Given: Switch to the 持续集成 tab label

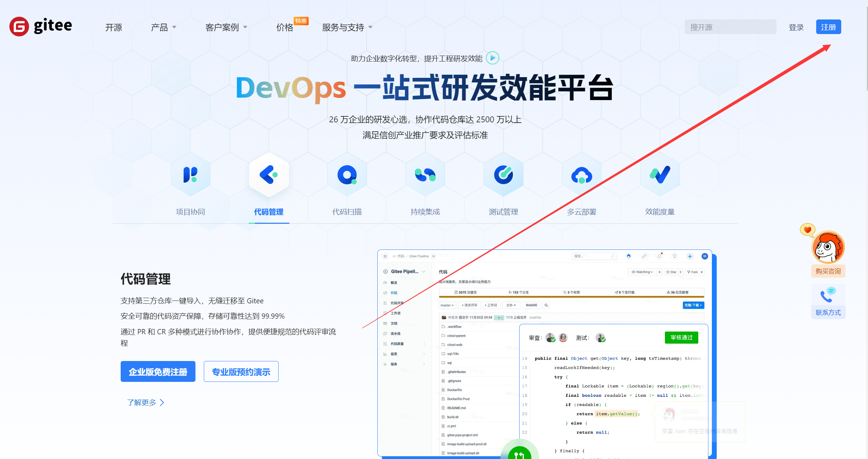Looking at the screenshot, I should point(425,212).
